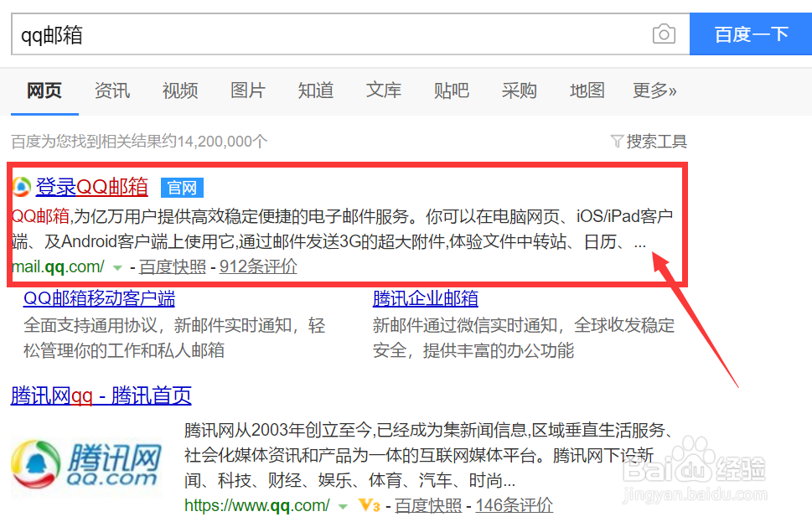The image size is (812, 522).
Task: Open the 视频 tab
Action: point(180,90)
